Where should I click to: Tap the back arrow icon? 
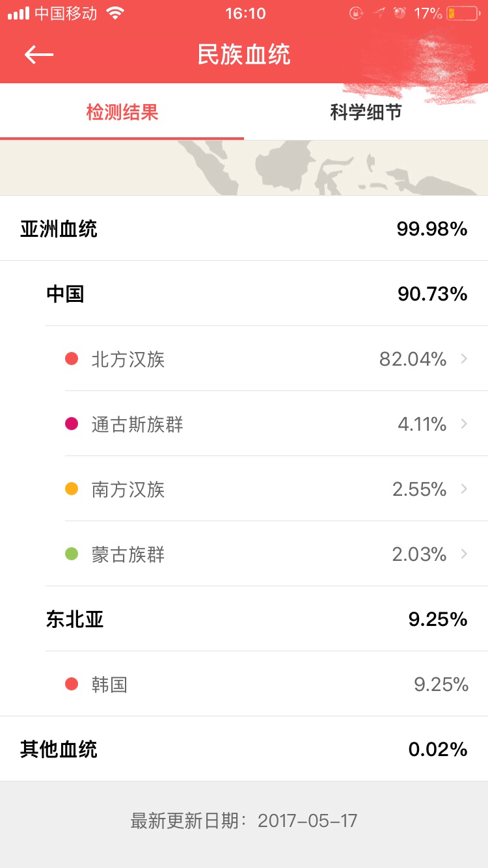39,55
